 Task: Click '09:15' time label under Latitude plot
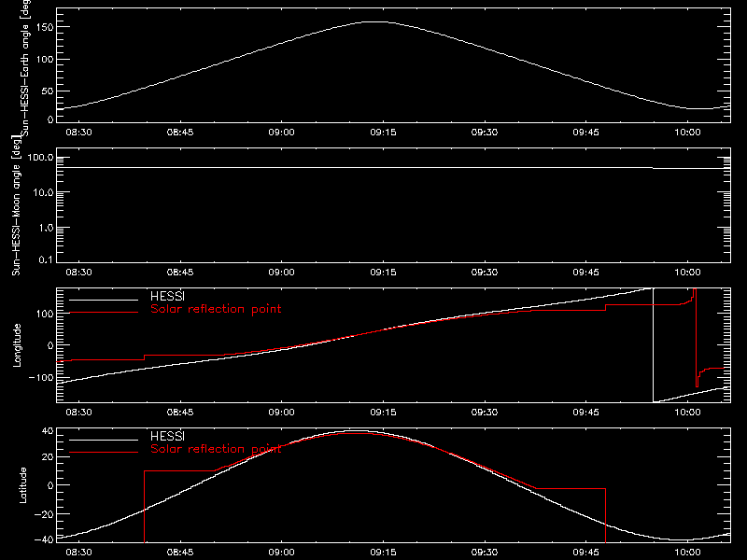tap(383, 553)
